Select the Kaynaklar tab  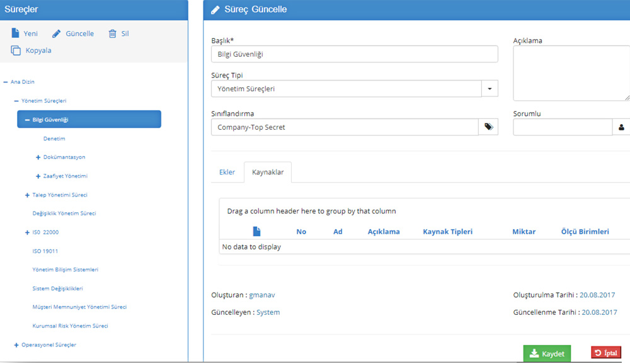coord(268,172)
